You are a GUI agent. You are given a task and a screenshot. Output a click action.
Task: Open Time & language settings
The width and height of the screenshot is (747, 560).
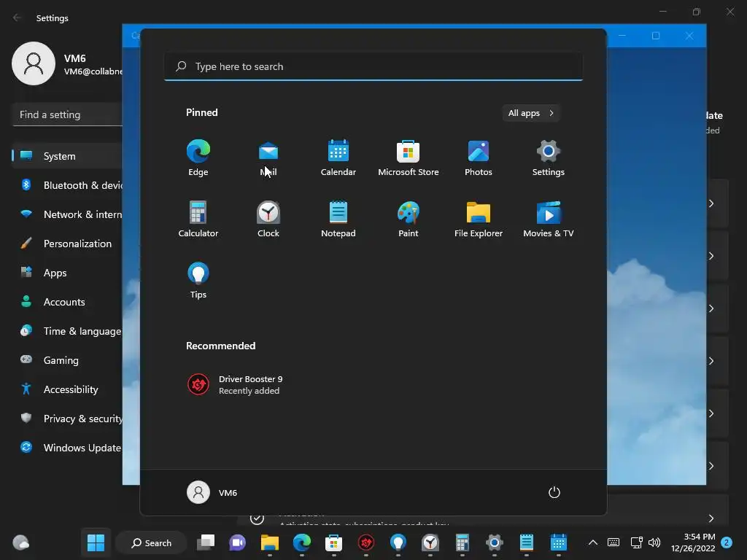click(66, 331)
